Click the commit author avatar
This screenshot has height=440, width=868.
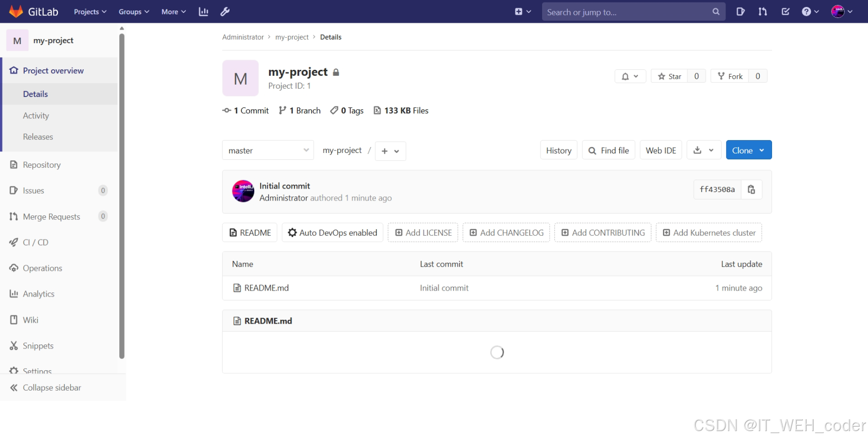243,191
